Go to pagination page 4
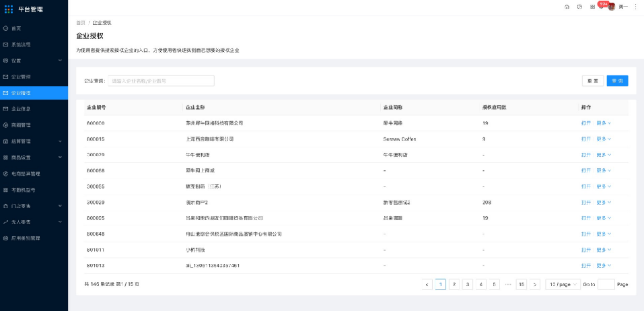This screenshot has width=644, height=311. 481,284
